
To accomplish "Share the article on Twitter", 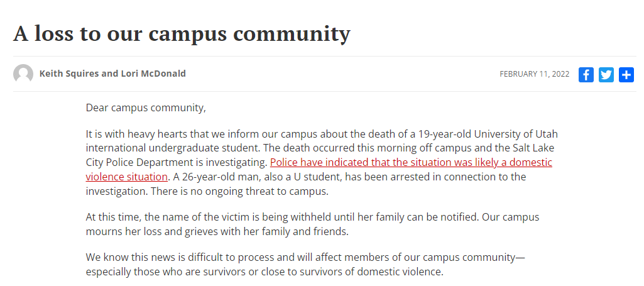I will point(606,75).
